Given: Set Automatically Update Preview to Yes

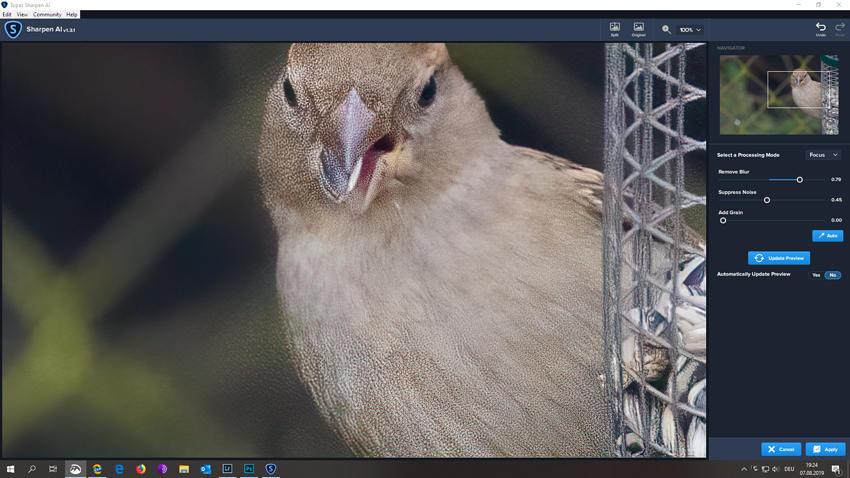Looking at the screenshot, I should coord(816,275).
